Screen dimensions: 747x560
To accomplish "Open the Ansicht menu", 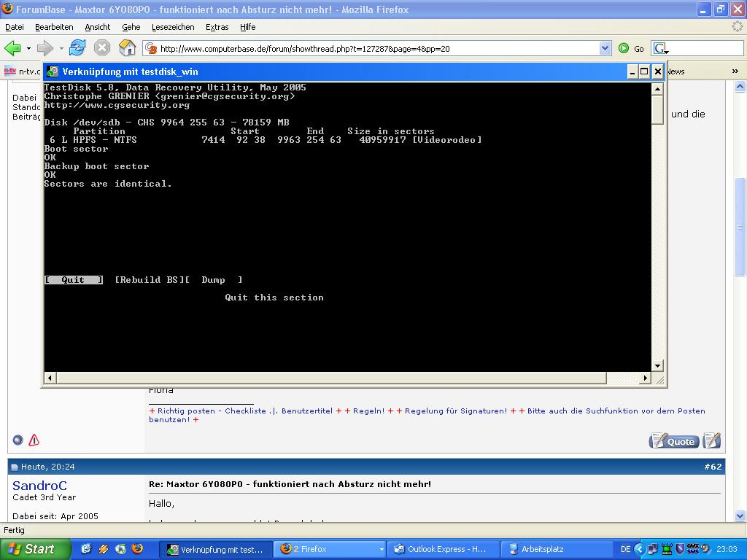I will 98,27.
